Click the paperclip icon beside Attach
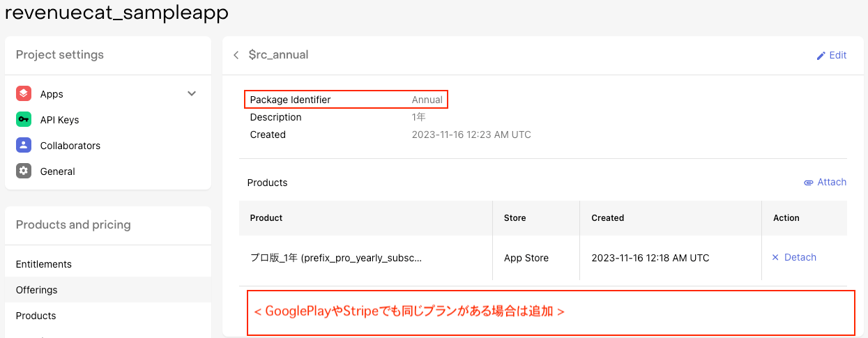Screen dimensions: 868x338 pos(809,183)
